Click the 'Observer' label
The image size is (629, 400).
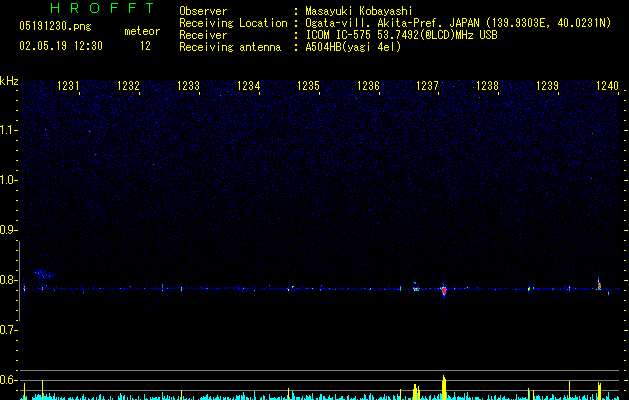coord(203,11)
